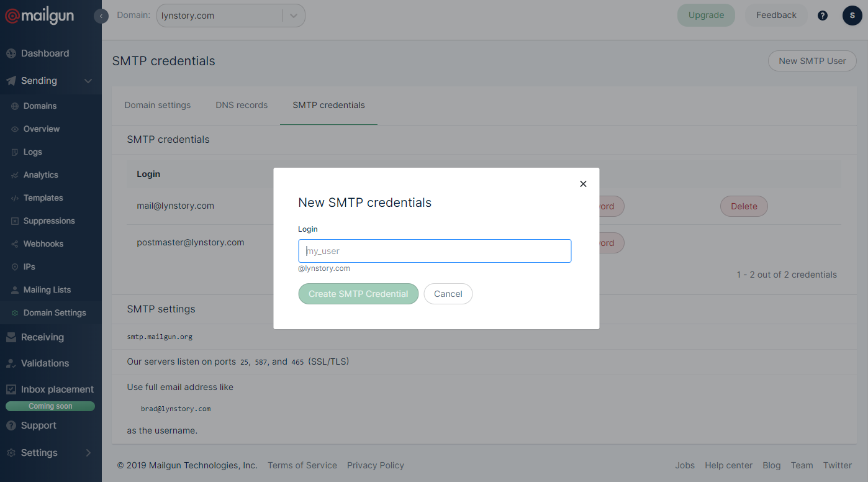Click the Mailing Lists person icon
The width and height of the screenshot is (868, 482).
(x=15, y=290)
